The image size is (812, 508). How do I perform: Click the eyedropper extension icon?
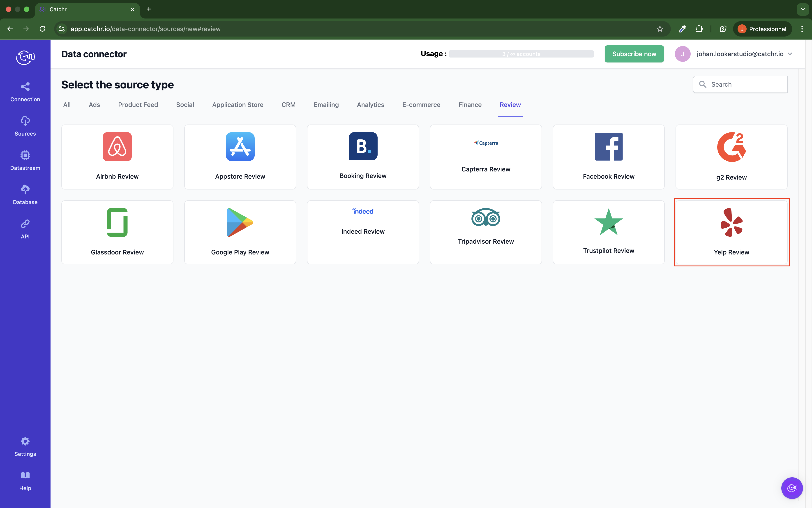click(x=682, y=29)
